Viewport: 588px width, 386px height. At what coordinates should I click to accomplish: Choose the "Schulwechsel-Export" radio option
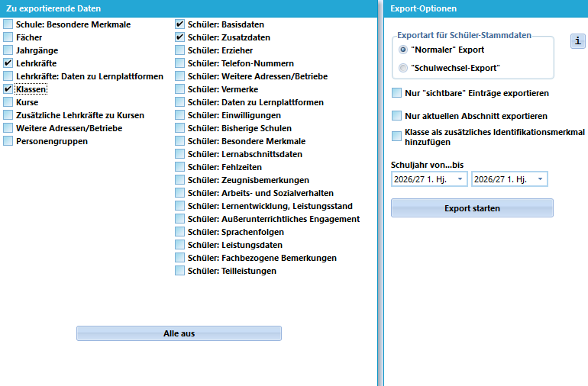(403, 68)
